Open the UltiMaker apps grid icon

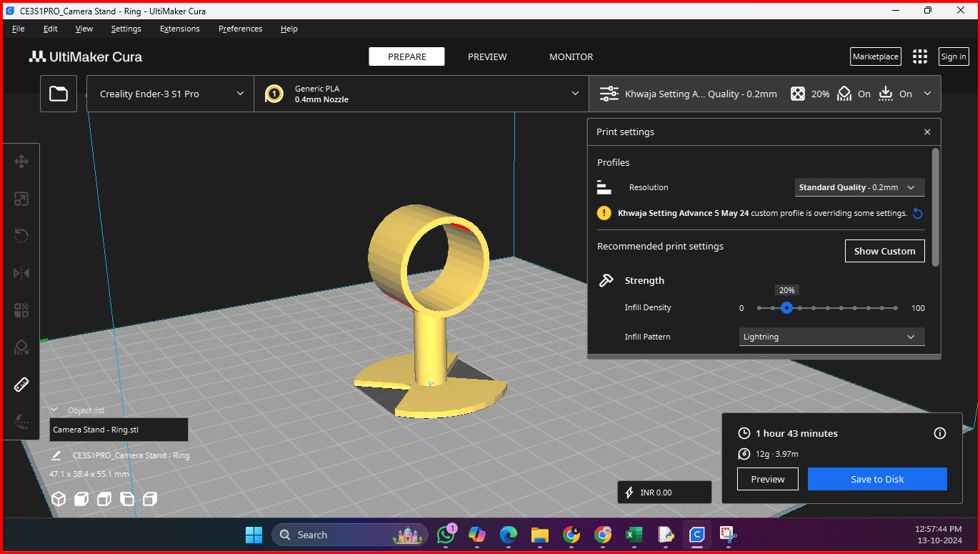coord(920,56)
